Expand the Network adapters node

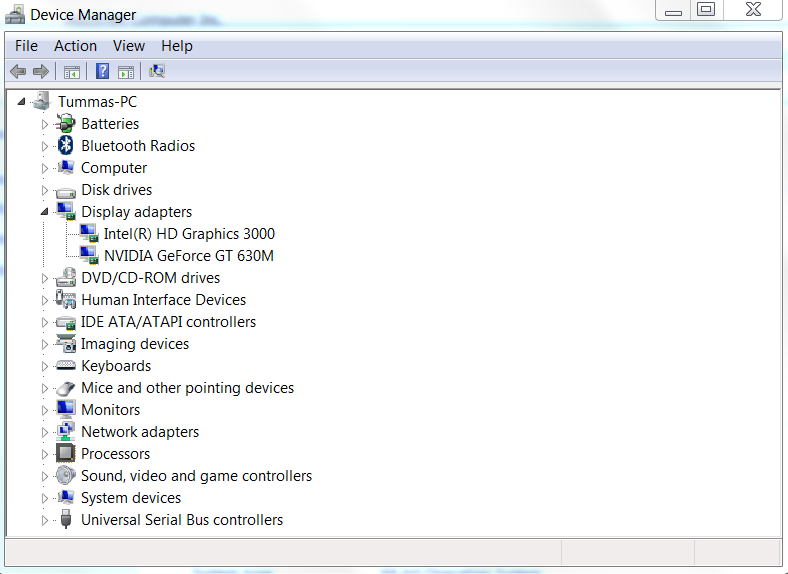pyautogui.click(x=45, y=432)
